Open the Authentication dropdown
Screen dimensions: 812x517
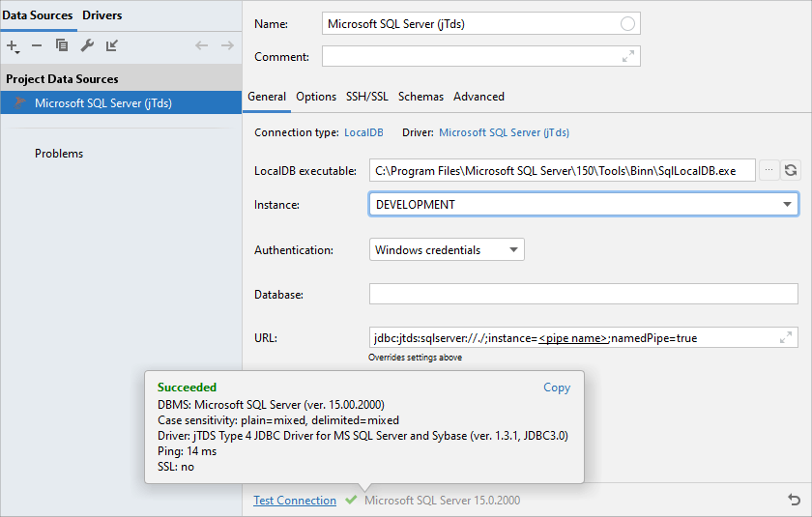coord(447,250)
